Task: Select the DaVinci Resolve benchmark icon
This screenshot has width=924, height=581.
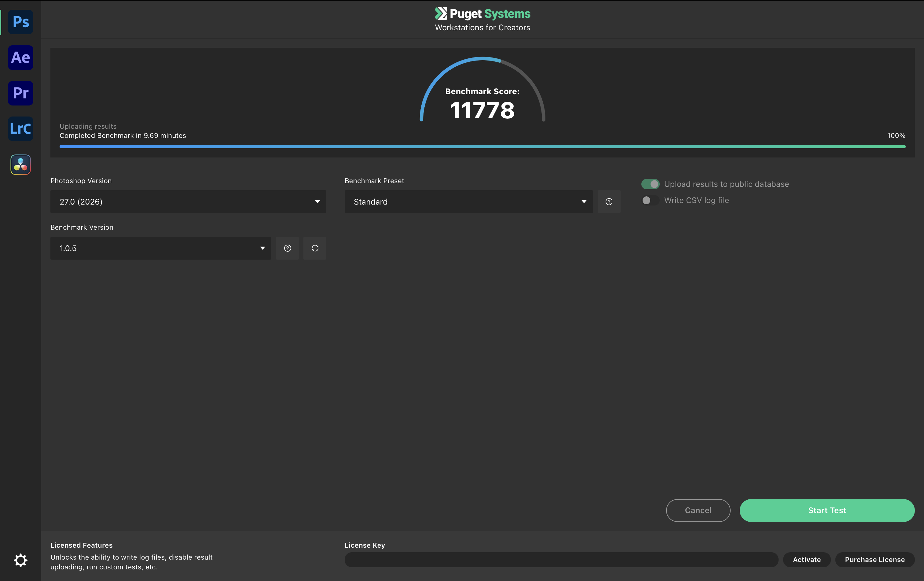Action: [x=21, y=164]
